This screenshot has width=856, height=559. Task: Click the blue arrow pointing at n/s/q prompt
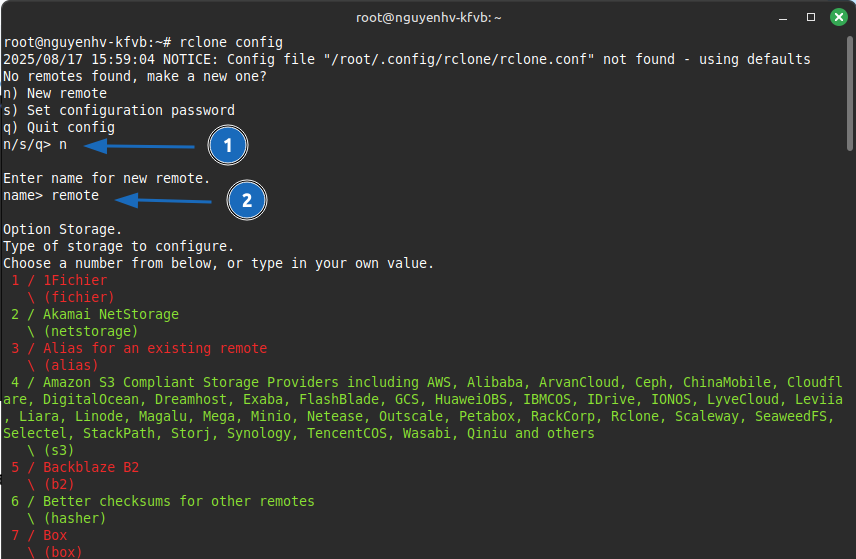tap(140, 146)
